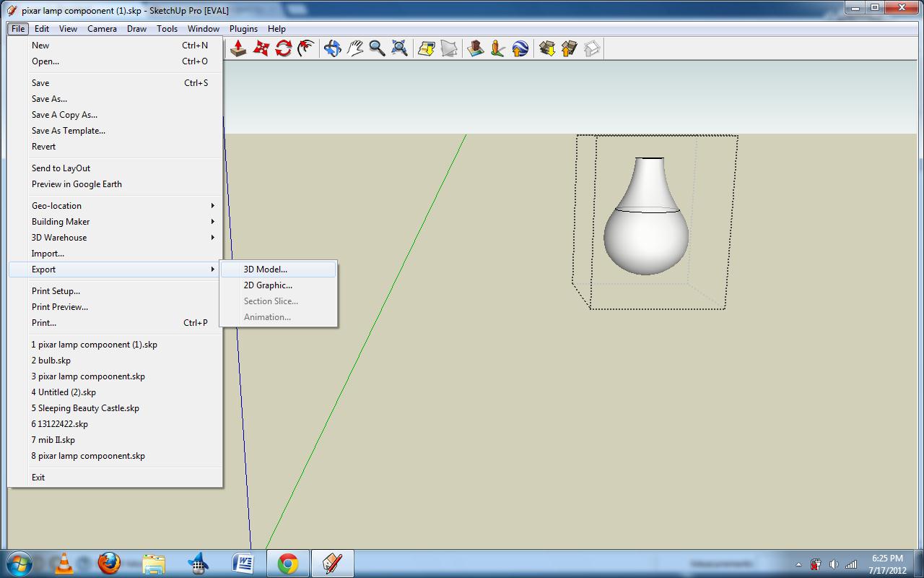924x578 pixels.
Task: Choose Export 3D Model...
Action: click(x=279, y=269)
